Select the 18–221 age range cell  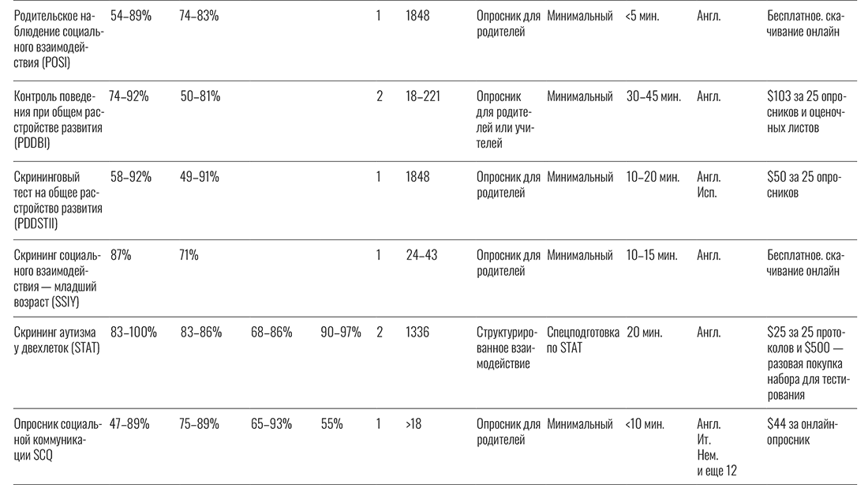click(423, 96)
